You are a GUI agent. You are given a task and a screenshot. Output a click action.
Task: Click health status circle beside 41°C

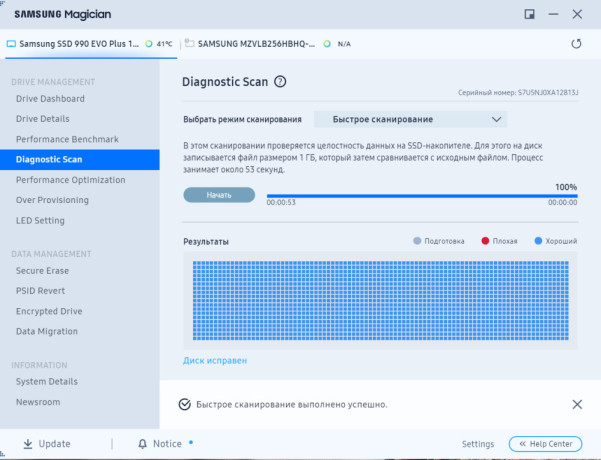pos(149,44)
